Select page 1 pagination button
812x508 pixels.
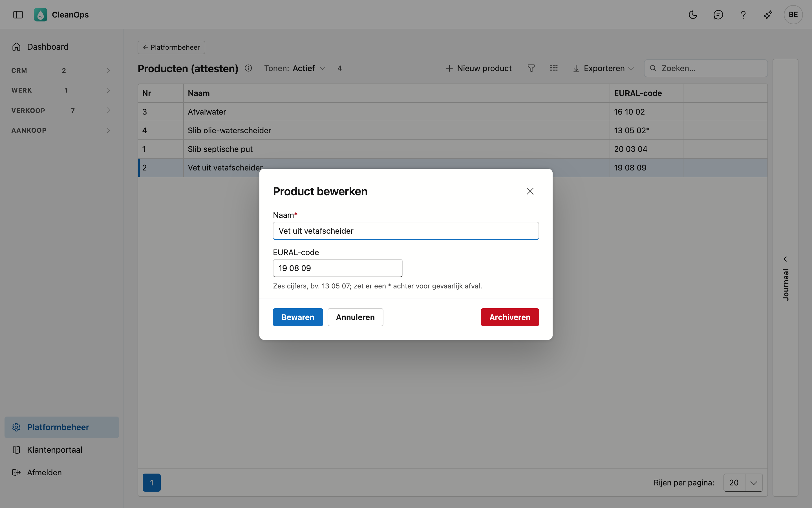[x=152, y=483]
